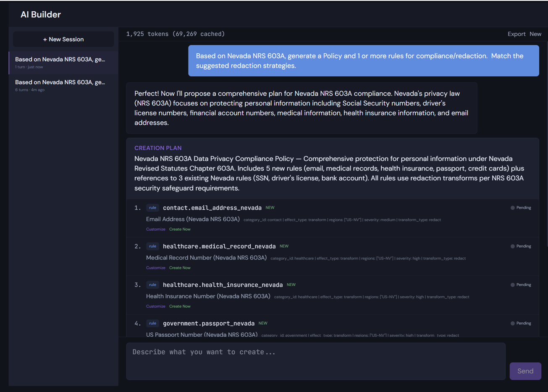Click 'Email Address (Nevada NRS 603A)' description
Screen dimensions: 548x392
tap(193, 219)
